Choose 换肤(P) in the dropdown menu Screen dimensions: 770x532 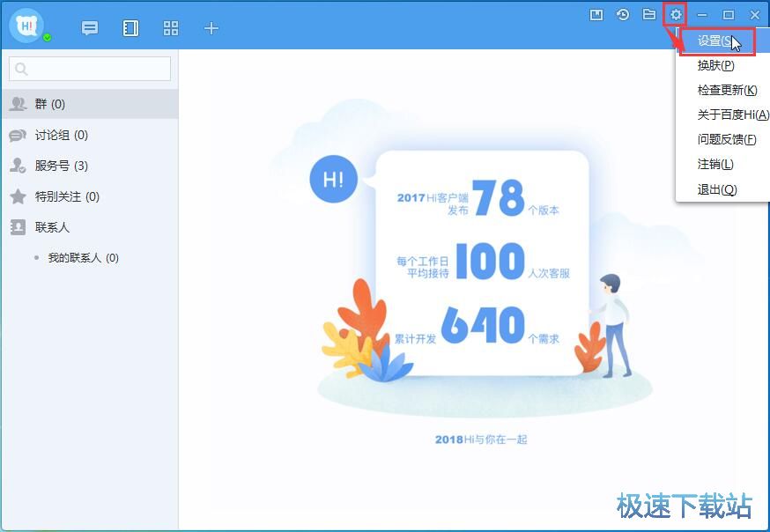(x=714, y=65)
